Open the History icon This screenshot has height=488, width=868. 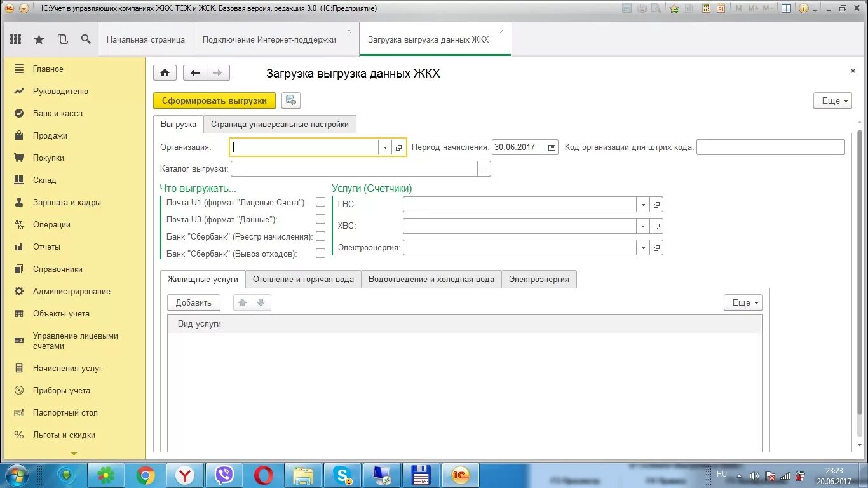coord(62,39)
